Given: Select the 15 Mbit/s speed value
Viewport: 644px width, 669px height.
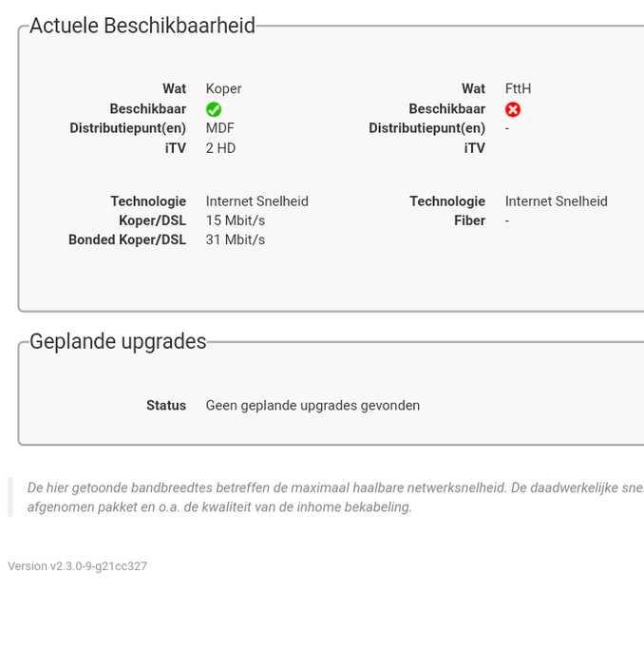Looking at the screenshot, I should [x=236, y=220].
